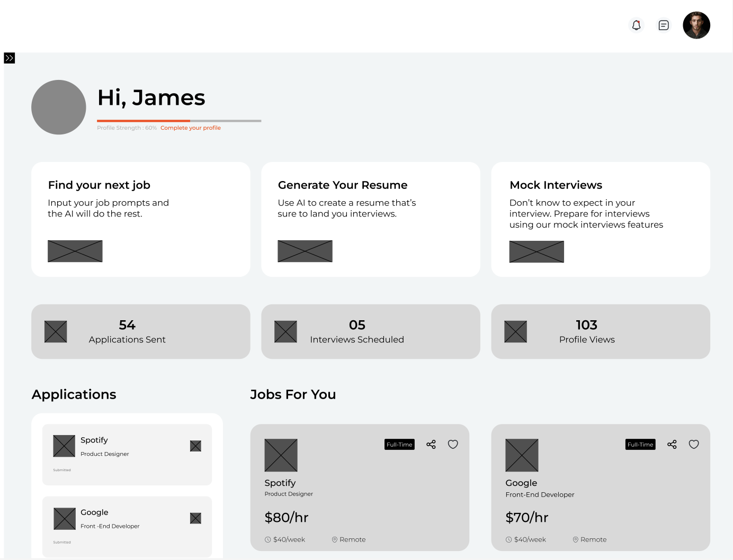Open the Spotify Product Designer application
733x560 pixels.
click(x=127, y=455)
